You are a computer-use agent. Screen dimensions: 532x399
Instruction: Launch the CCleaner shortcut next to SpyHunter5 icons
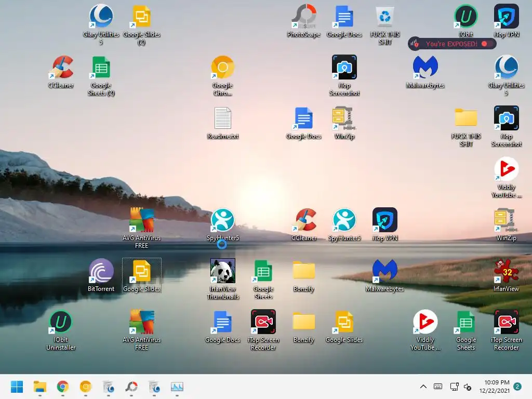303,224
